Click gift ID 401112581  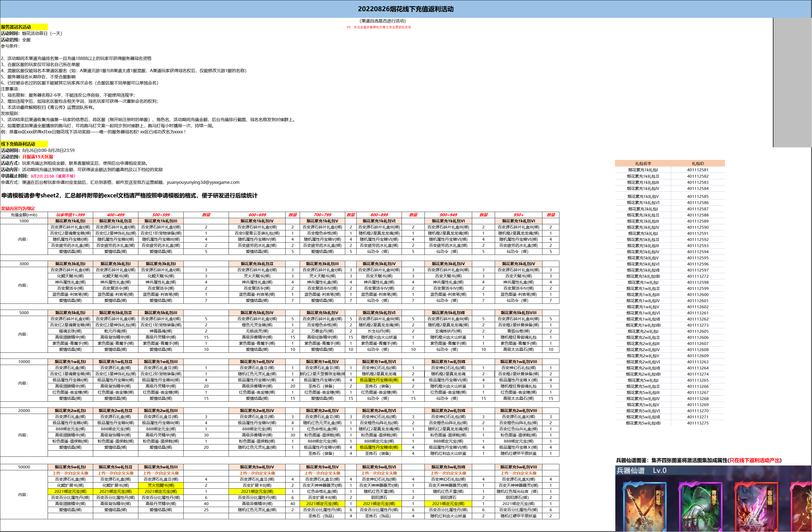coord(698,170)
